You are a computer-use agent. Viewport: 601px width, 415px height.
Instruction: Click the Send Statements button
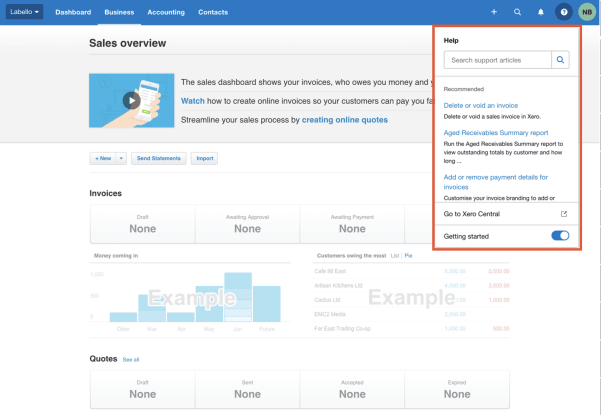(158, 158)
